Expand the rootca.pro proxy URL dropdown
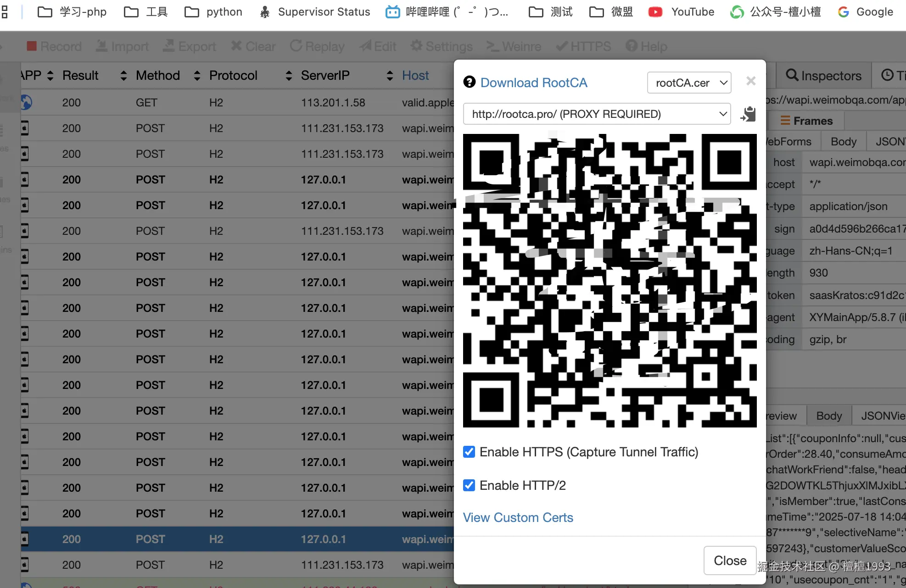The width and height of the screenshot is (906, 588). pos(597,114)
